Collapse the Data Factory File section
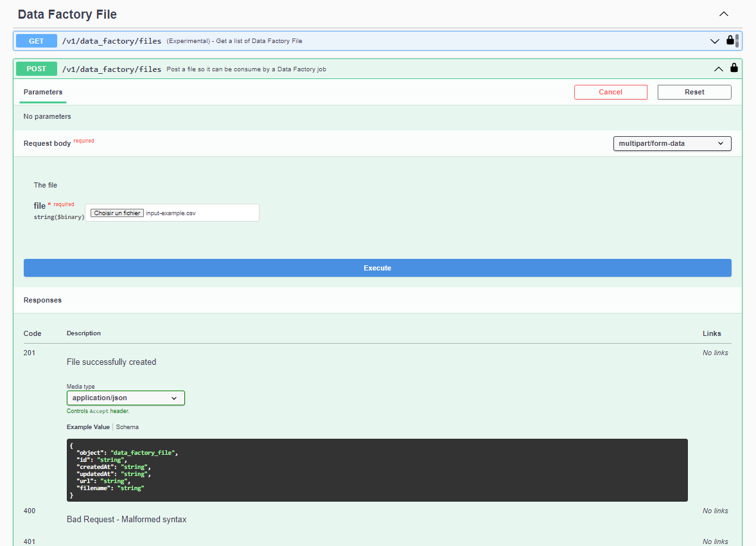756x546 pixels. [723, 14]
